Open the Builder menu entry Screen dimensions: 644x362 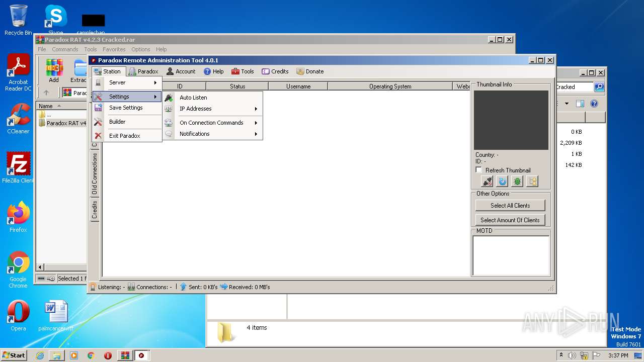pos(127,122)
